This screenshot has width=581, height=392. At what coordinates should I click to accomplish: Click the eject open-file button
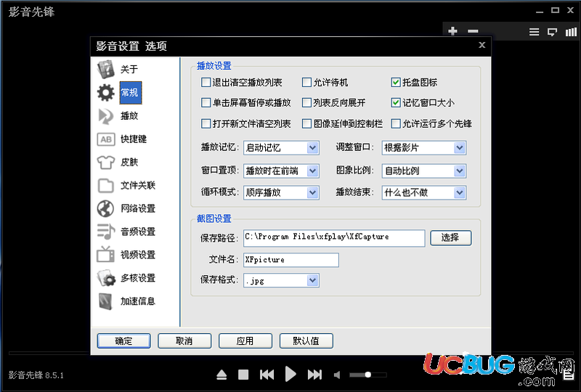[x=222, y=375]
